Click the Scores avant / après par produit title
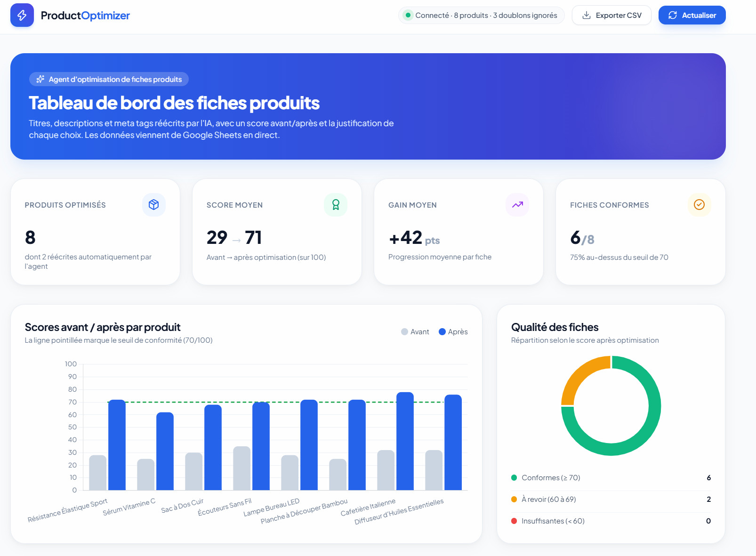The image size is (756, 556). point(103,327)
